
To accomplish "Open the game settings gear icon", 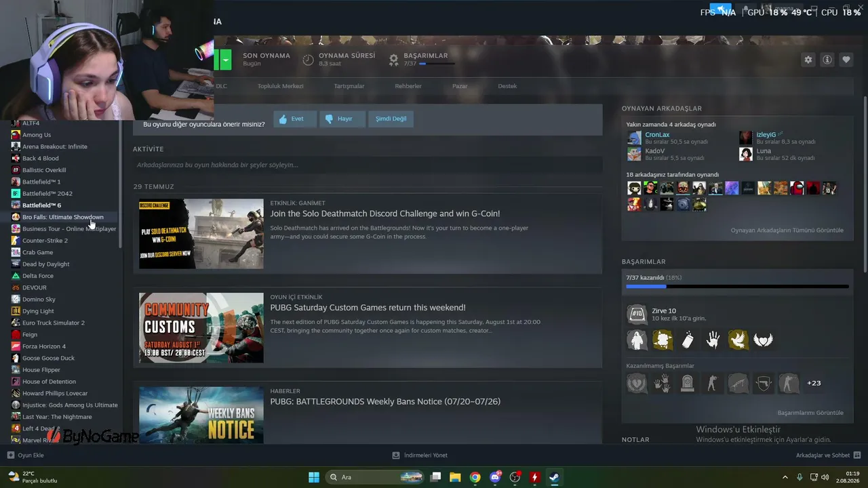I will (808, 60).
